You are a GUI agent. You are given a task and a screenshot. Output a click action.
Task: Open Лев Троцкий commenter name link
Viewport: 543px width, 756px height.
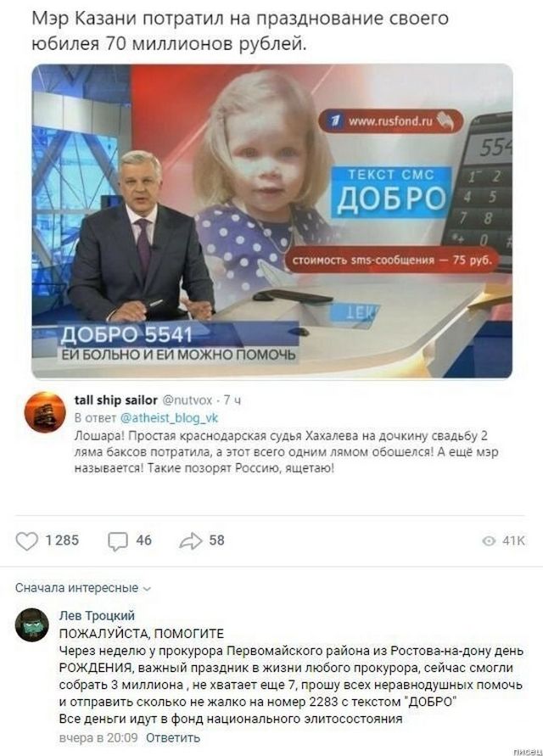pos(97,616)
